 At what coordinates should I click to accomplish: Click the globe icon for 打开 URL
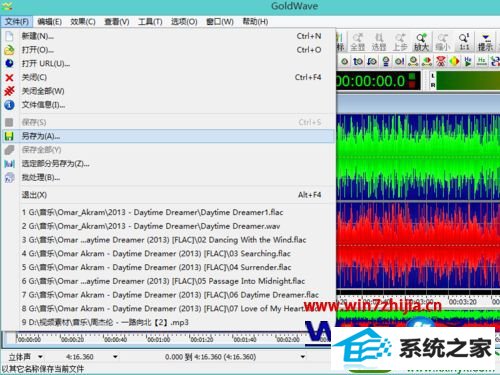click(9, 63)
